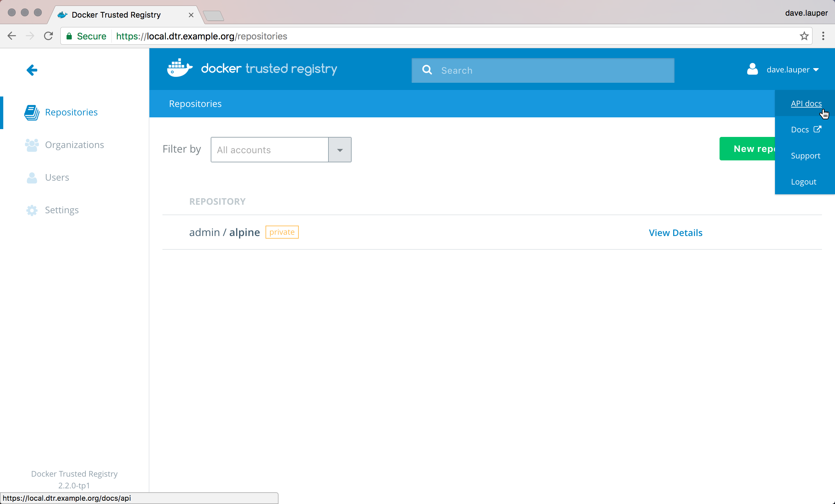Image resolution: width=835 pixels, height=504 pixels.
Task: Toggle the dave.lauper account dropdown
Action: 792,70
